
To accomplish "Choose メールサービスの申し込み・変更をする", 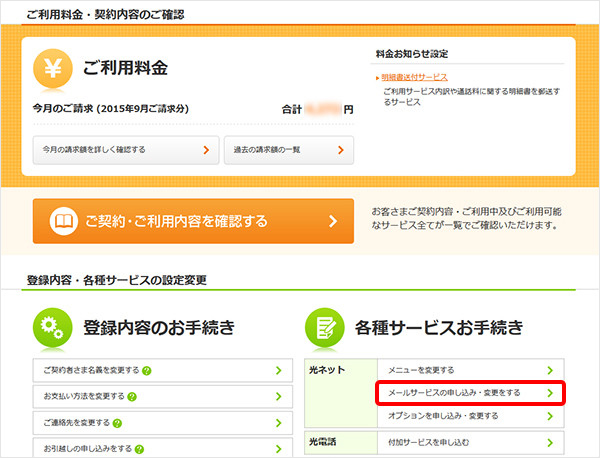I will (471, 393).
